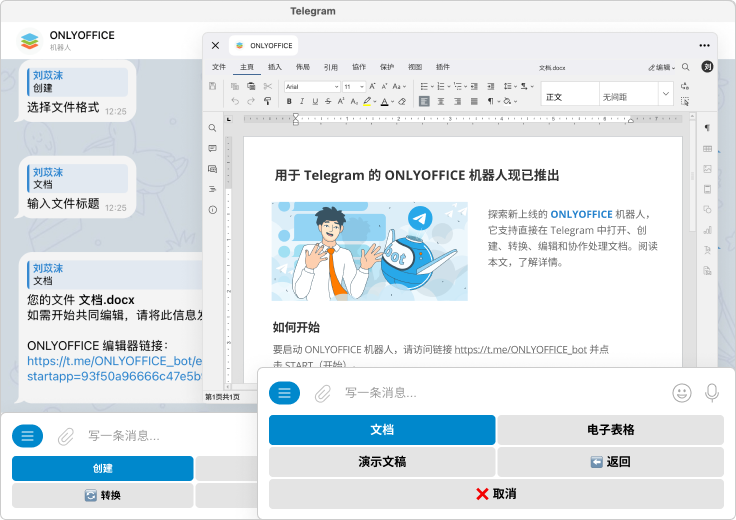Toggle Superscript formatting

pos(341,101)
